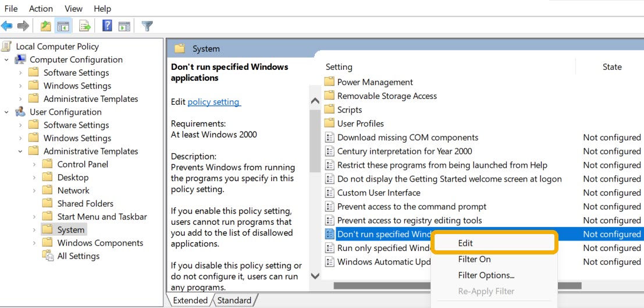Click the Scripts folder icon in list
The image size is (644, 308).
pos(329,109)
